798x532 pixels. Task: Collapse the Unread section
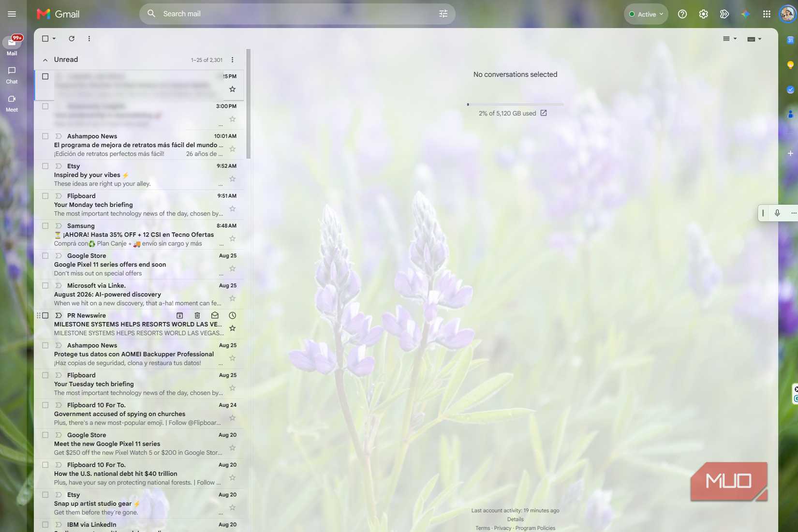[45, 60]
